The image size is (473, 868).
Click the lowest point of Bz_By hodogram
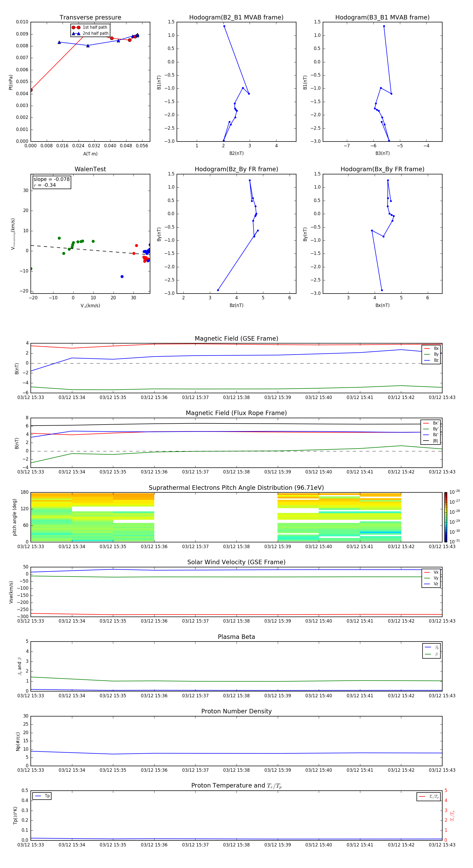point(218,290)
